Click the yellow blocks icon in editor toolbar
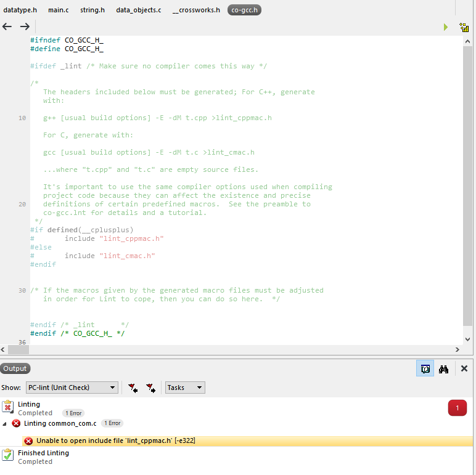The width and height of the screenshot is (476, 475). coord(464,27)
